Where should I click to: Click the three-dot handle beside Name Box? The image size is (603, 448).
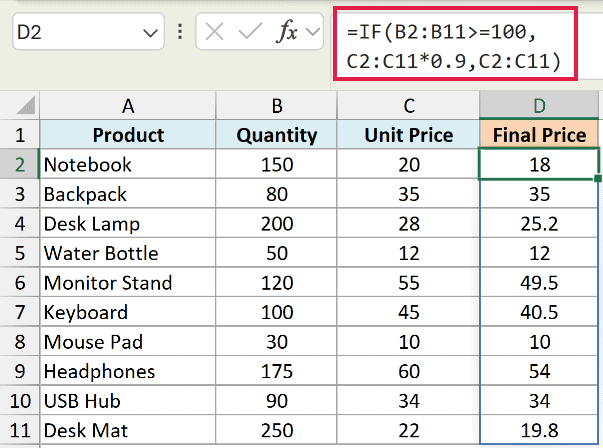pos(180,32)
